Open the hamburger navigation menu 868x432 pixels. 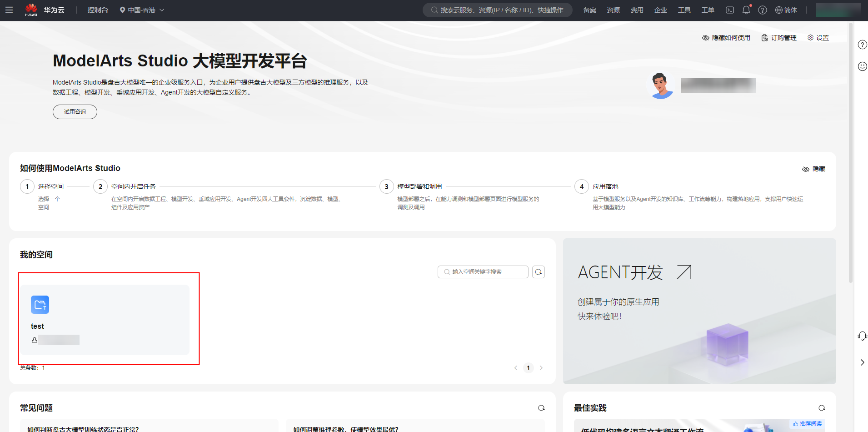click(x=9, y=10)
